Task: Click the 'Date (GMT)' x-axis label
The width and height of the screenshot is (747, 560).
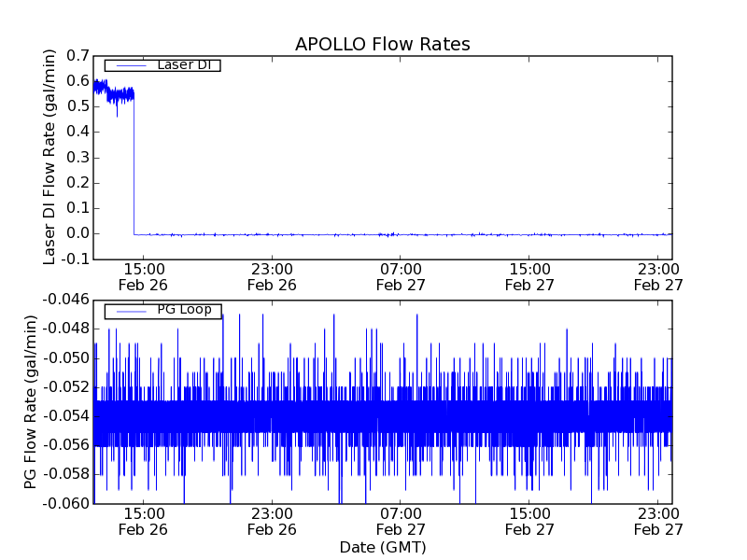Action: (x=382, y=547)
